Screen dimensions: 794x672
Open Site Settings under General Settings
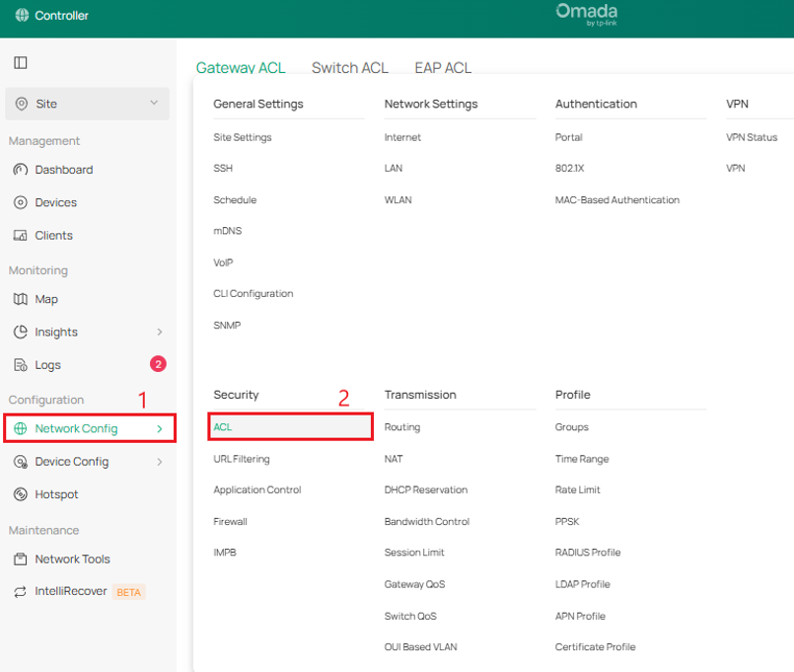pos(243,137)
